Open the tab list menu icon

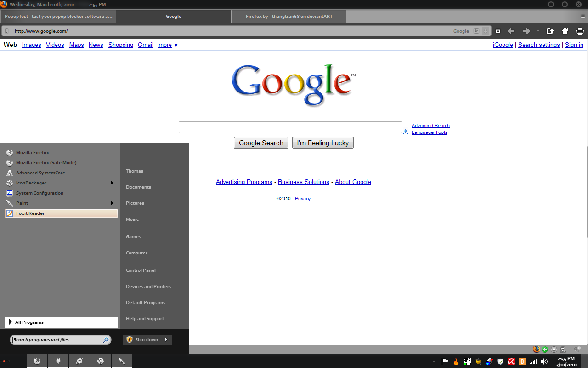coord(582,16)
